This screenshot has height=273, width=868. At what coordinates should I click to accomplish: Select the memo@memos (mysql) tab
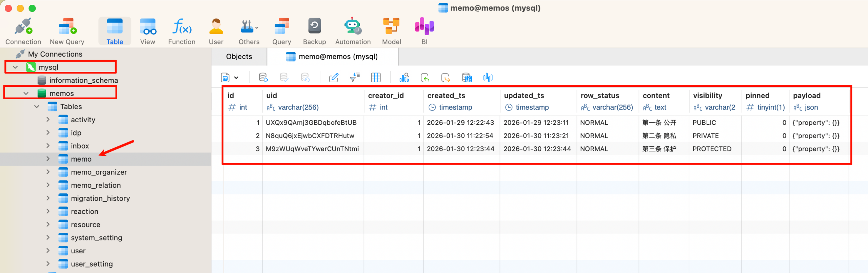tap(338, 57)
